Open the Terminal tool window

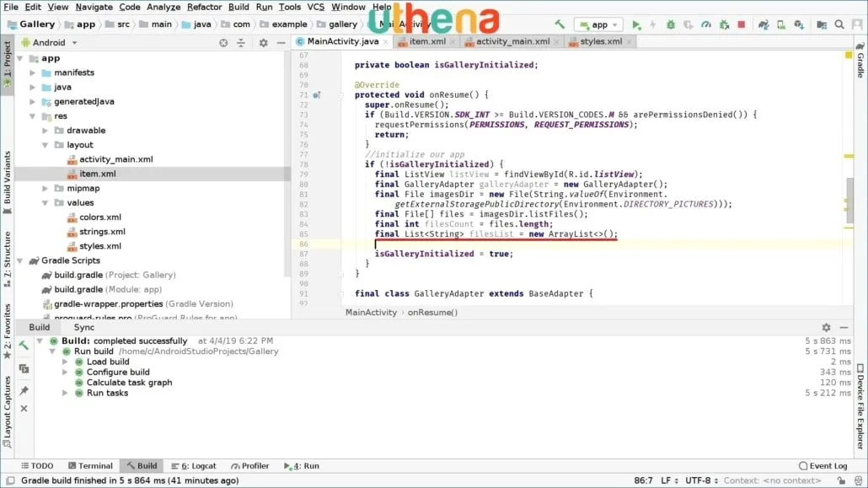point(90,466)
